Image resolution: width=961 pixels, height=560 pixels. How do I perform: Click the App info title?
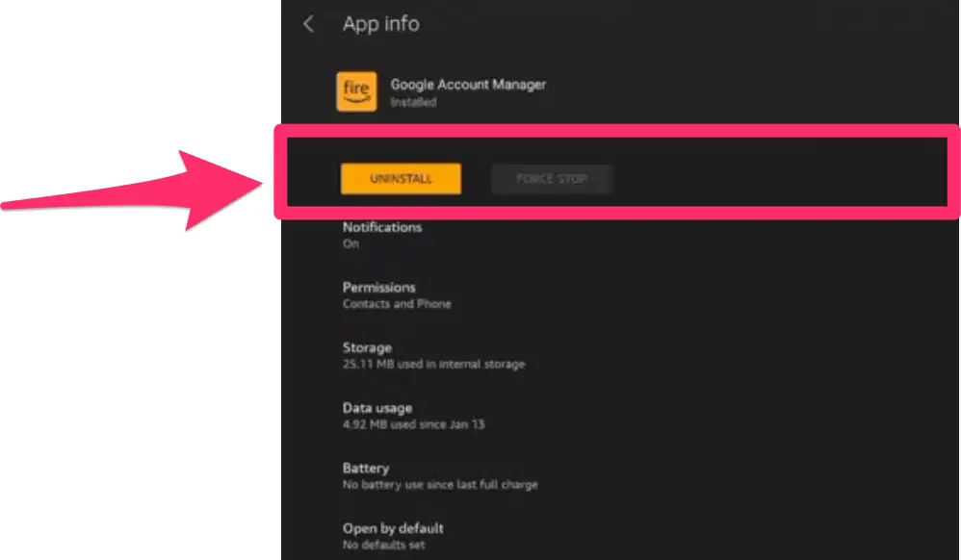(x=381, y=24)
